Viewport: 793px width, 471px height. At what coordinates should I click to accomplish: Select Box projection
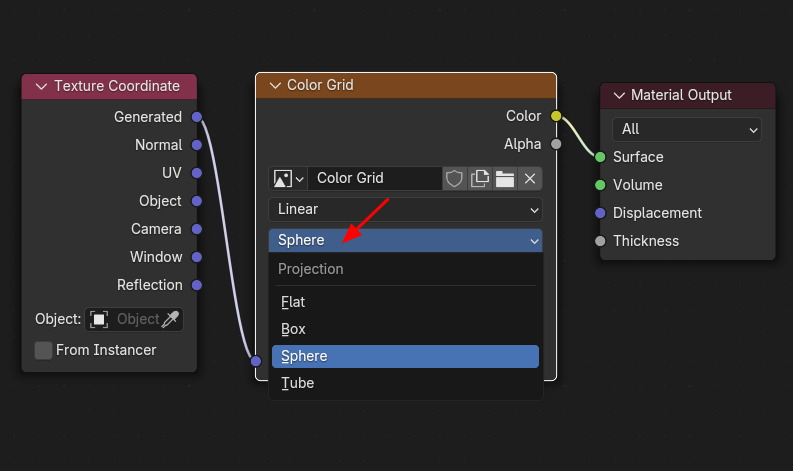[x=405, y=329]
